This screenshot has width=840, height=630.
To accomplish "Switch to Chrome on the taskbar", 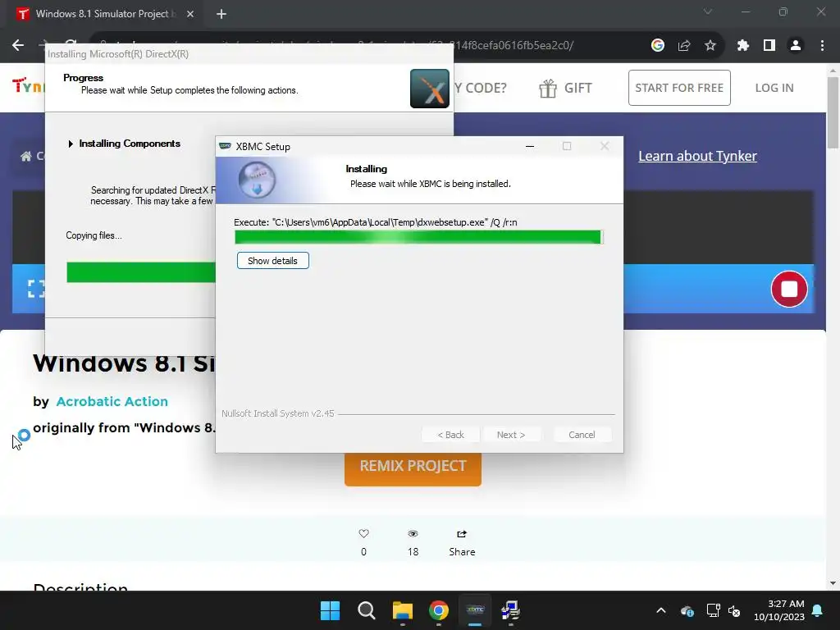I will [x=439, y=610].
